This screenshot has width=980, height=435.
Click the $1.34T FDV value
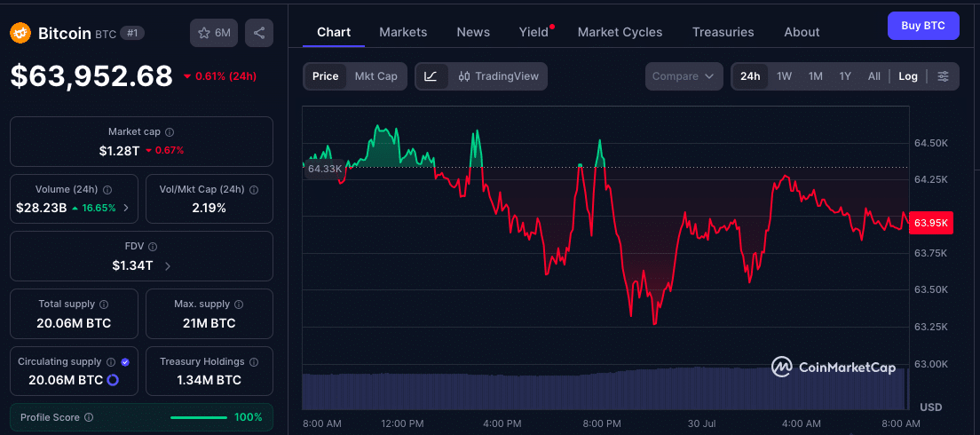pos(132,265)
